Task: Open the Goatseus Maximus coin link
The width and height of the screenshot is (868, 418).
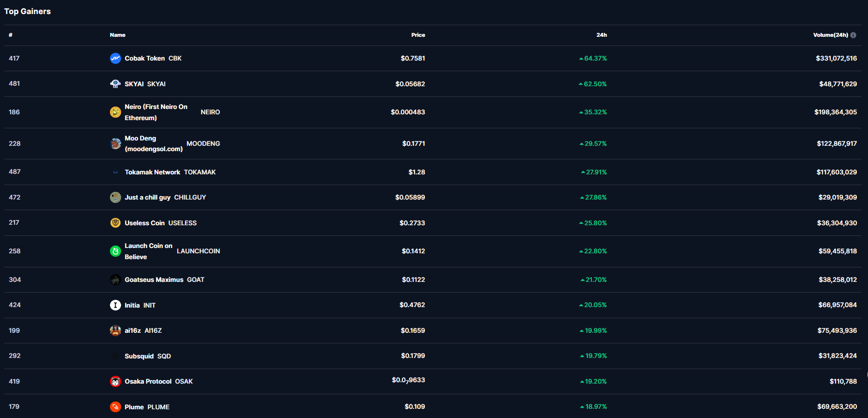Action: click(154, 280)
